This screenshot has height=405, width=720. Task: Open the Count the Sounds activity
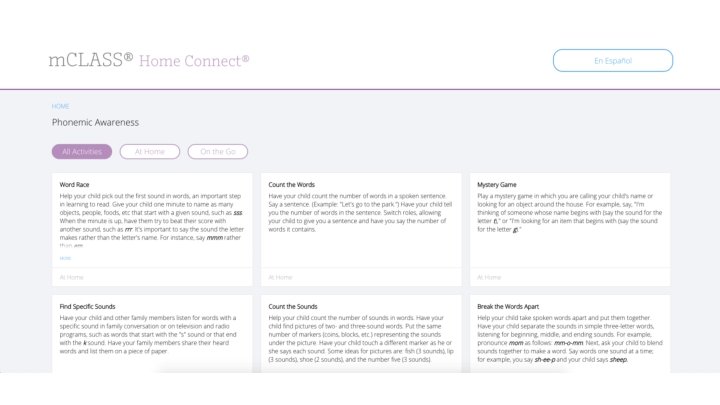coord(293,307)
